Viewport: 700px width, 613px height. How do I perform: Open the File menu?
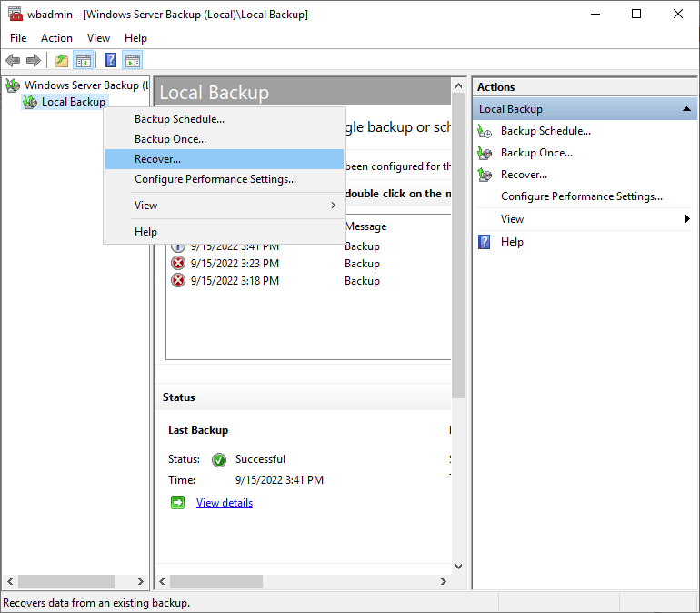(18, 38)
